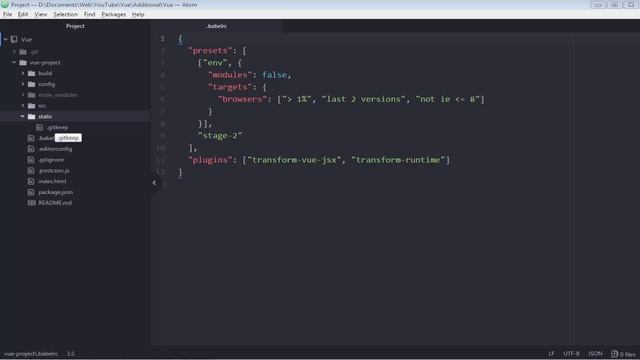640x360 pixels.
Task: Click the src folder icon
Action: click(31, 106)
